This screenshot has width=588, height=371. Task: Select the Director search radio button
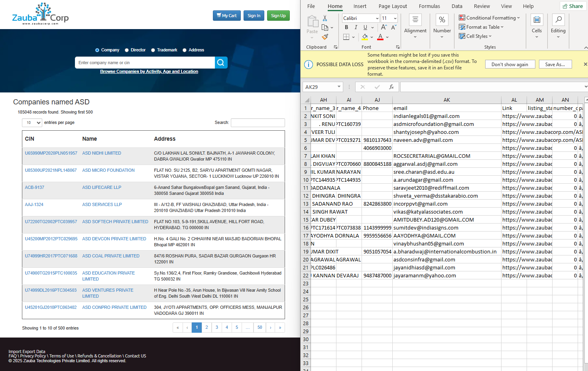click(127, 50)
